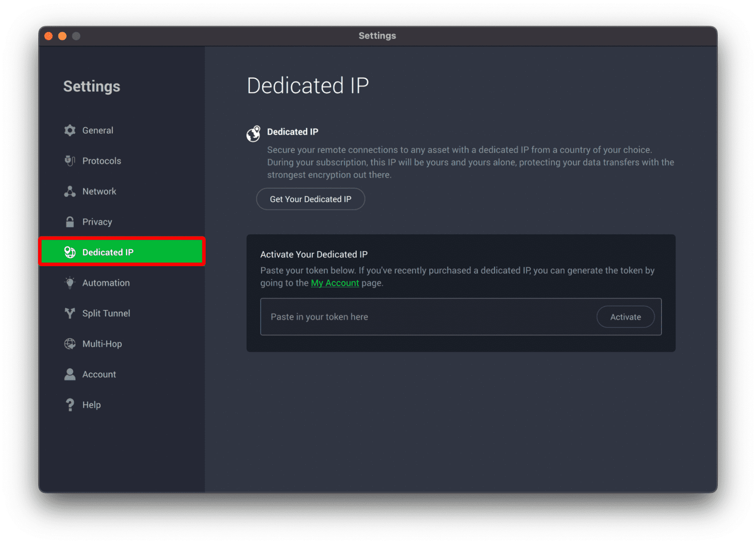The width and height of the screenshot is (756, 544).
Task: Switch to the Privacy settings tab
Action: point(122,222)
